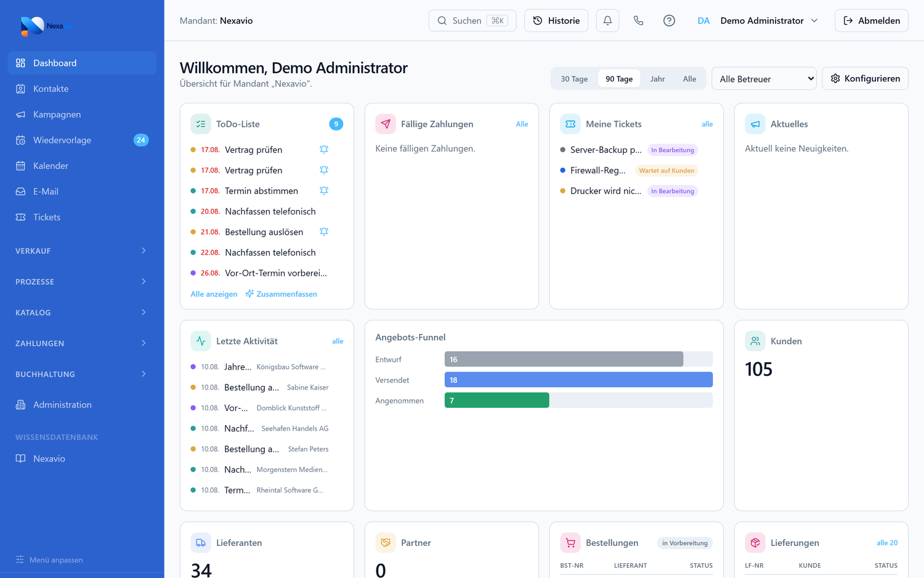Expand the PROZESSE sidebar section
Viewport: 924px width, 578px height.
82,282
